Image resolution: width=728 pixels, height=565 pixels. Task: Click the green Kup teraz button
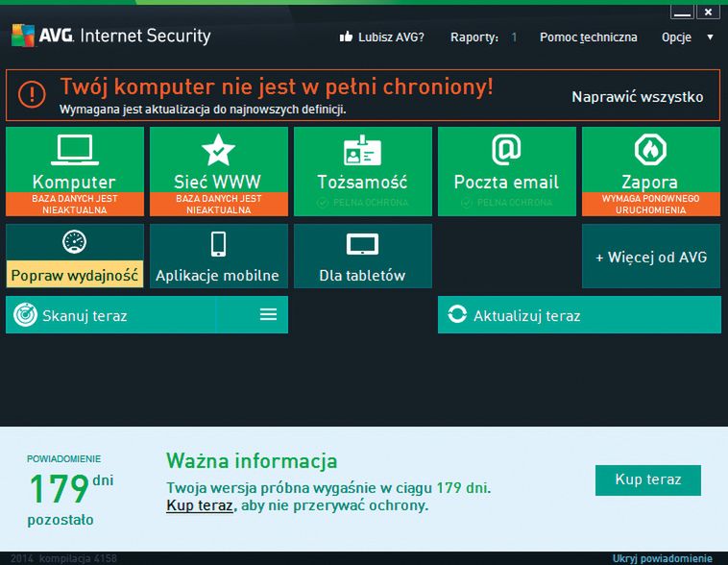[x=648, y=480]
